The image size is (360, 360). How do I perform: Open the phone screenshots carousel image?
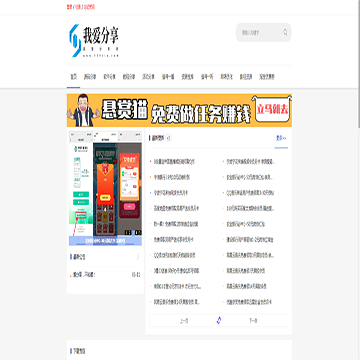click(105, 188)
